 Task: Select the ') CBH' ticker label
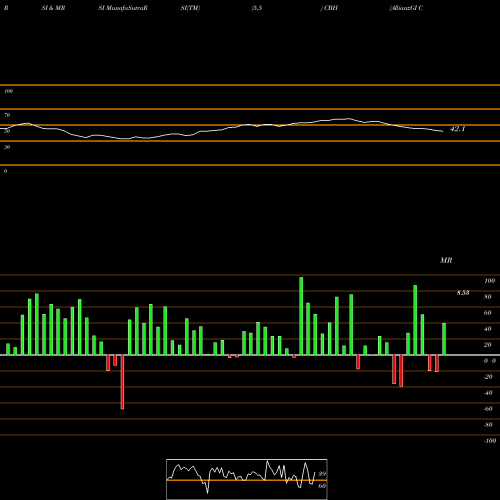pos(329,8)
